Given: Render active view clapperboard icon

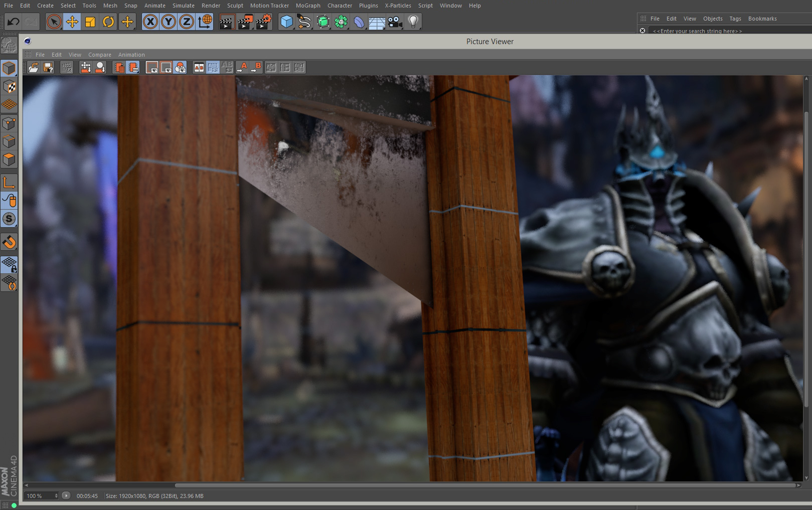Looking at the screenshot, I should pos(227,22).
